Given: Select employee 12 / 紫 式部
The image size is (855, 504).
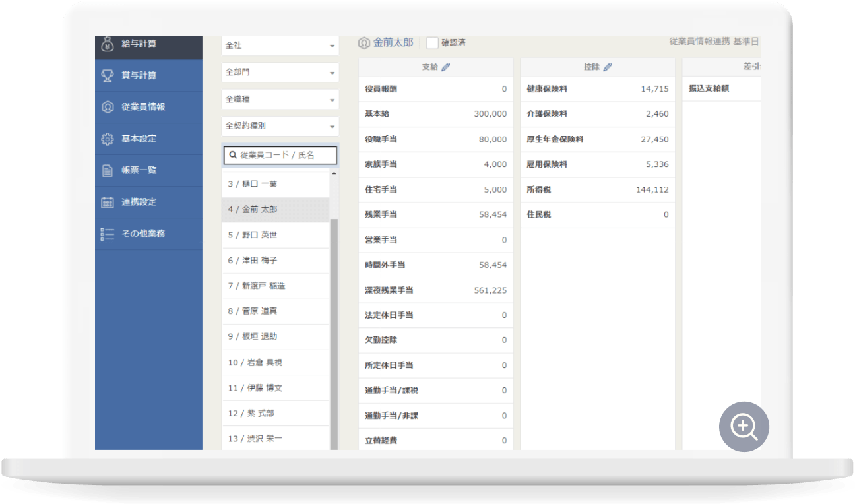Looking at the screenshot, I should click(275, 413).
